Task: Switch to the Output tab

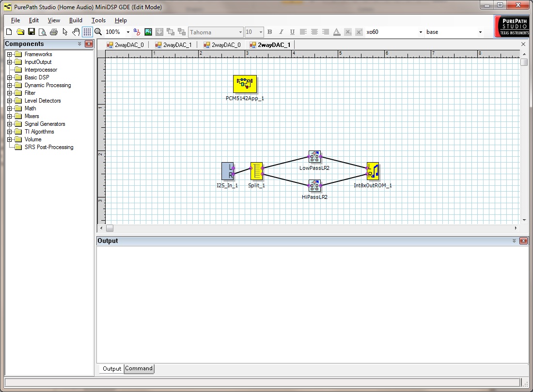Action: click(112, 369)
